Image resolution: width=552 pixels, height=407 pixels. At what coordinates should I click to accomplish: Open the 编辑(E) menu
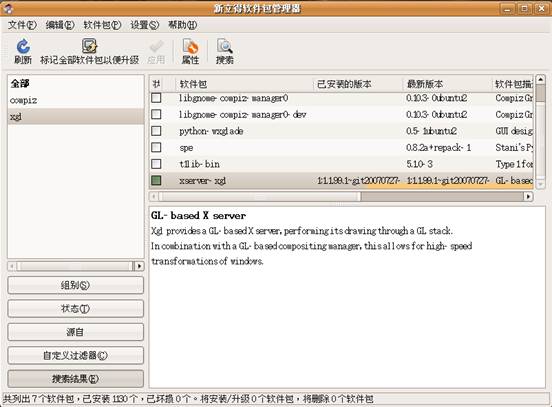pyautogui.click(x=60, y=25)
